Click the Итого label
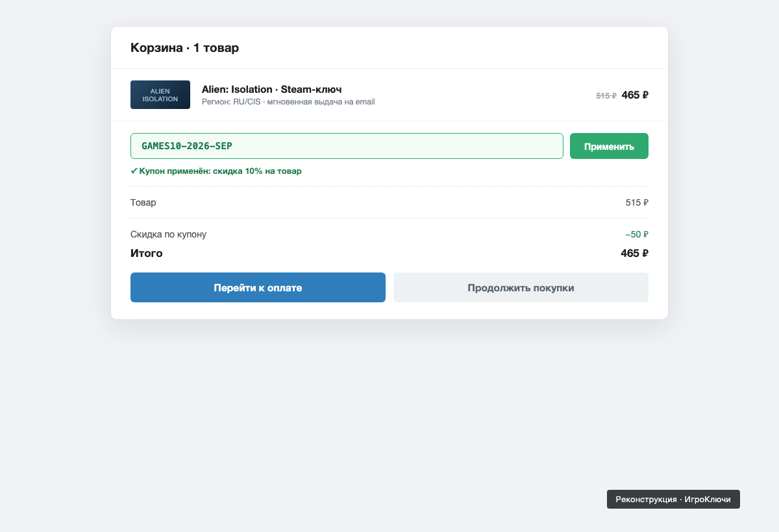The width and height of the screenshot is (779, 532). tap(147, 253)
